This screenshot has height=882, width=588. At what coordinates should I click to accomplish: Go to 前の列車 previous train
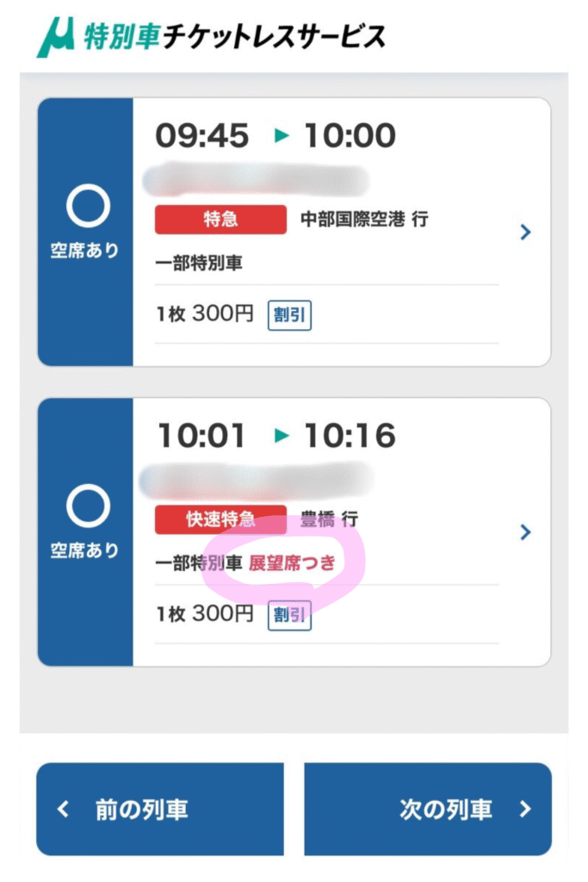[159, 809]
